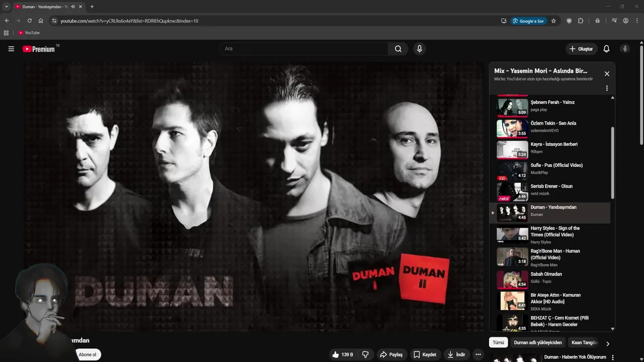The width and height of the screenshot is (644, 362).
Task: Click the Chrome home button
Action: tap(41, 21)
